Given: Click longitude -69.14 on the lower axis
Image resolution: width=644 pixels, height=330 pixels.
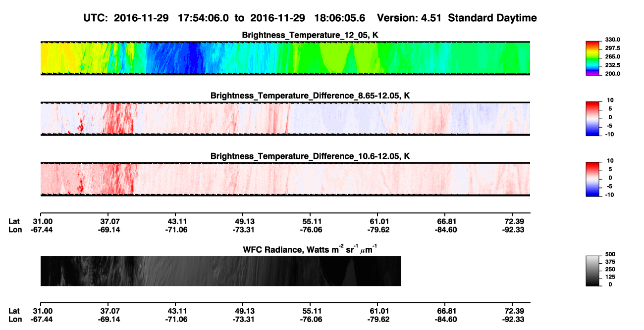Looking at the screenshot, I should tap(110, 319).
